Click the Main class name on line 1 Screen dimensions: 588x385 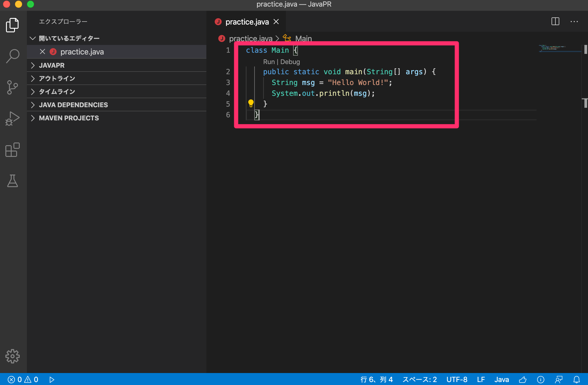point(280,50)
